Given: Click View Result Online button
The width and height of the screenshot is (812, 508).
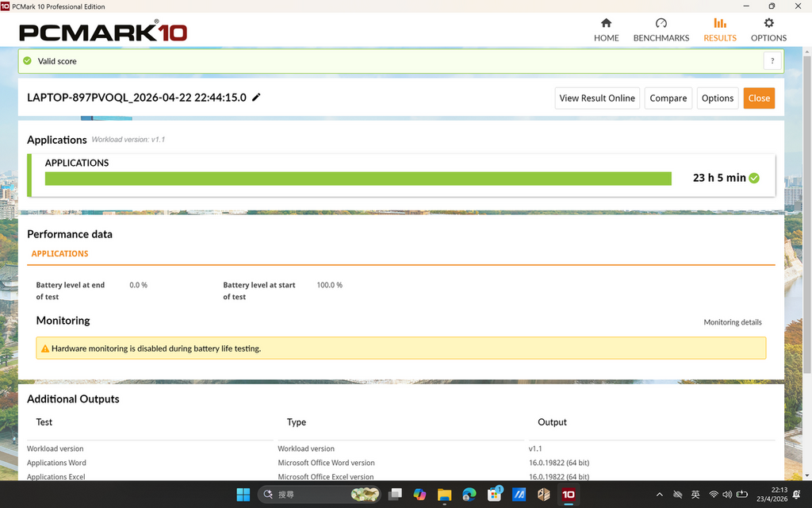Looking at the screenshot, I should (597, 98).
